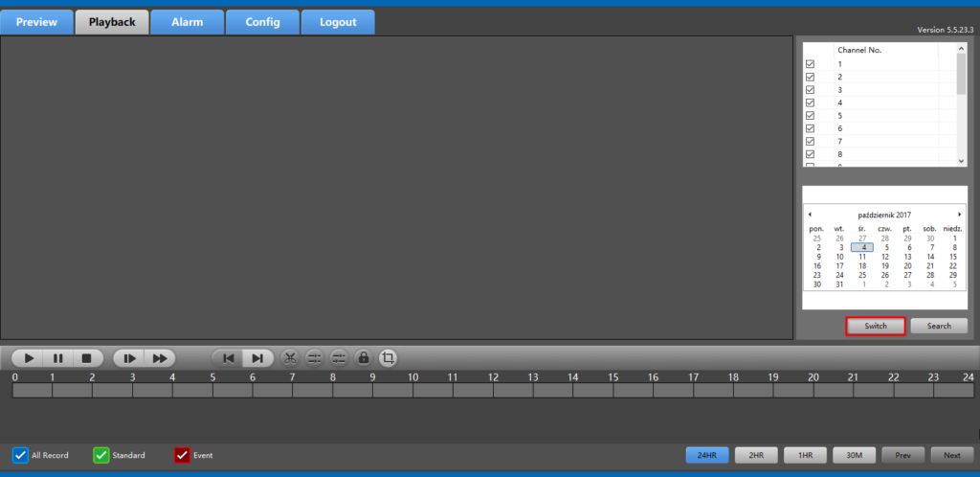Click the scissors clip icon
Viewport: 980px width, 477px height.
pos(291,358)
